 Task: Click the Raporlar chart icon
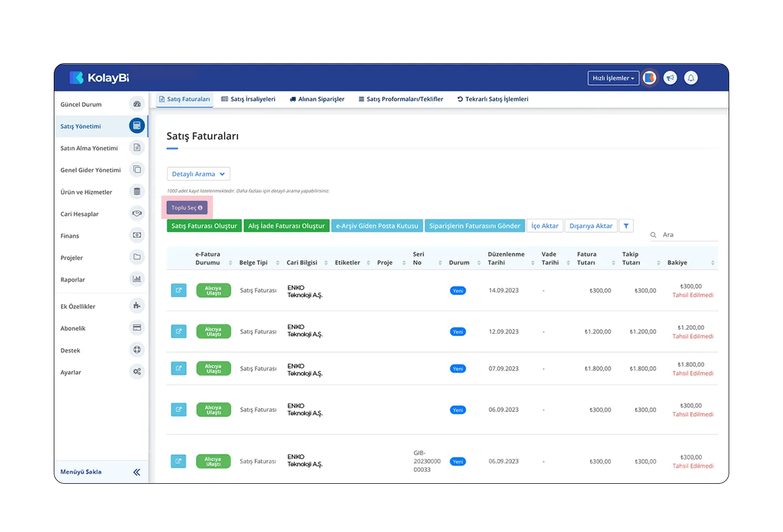coord(137,279)
